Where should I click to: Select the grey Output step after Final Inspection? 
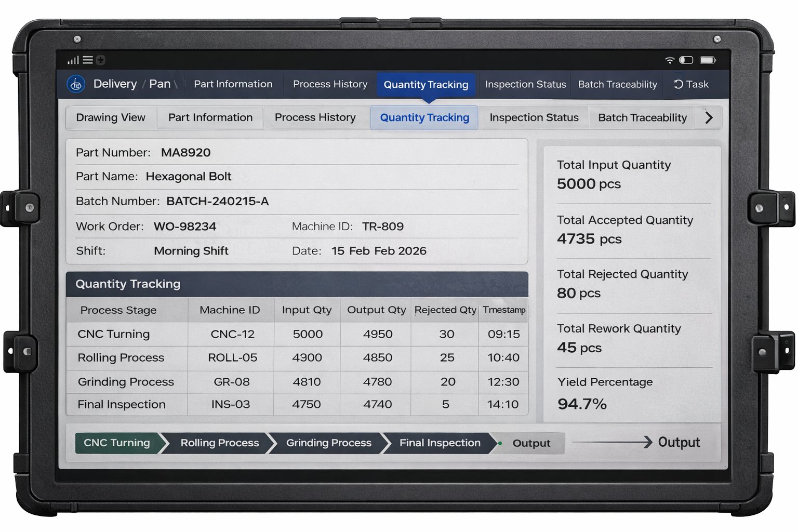pos(531,443)
